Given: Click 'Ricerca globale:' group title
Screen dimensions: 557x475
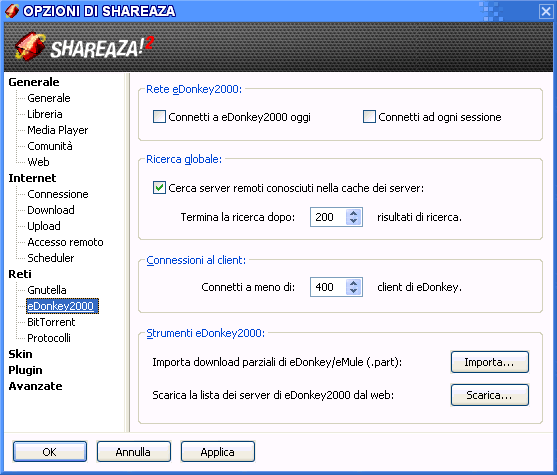Looking at the screenshot, I should [184, 159].
